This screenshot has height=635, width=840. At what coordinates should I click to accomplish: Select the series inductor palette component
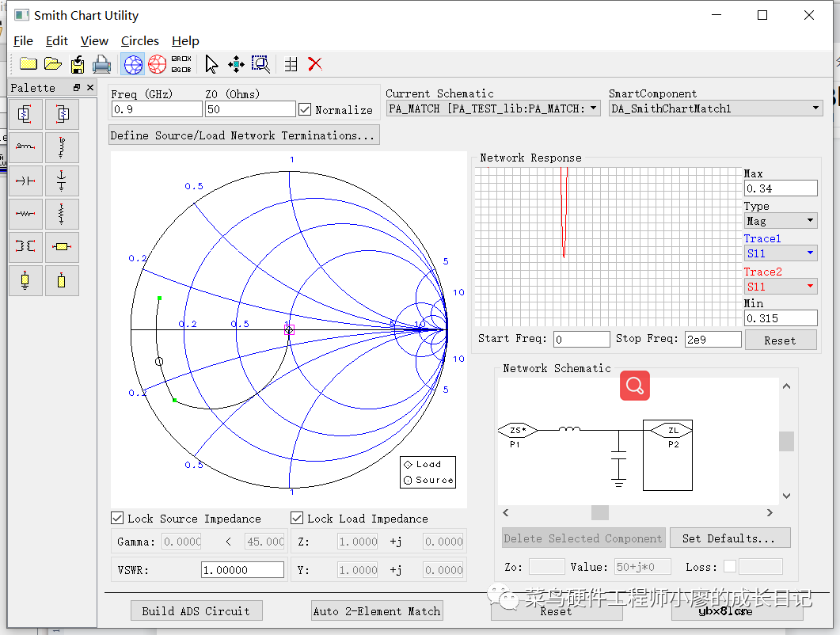[26, 147]
